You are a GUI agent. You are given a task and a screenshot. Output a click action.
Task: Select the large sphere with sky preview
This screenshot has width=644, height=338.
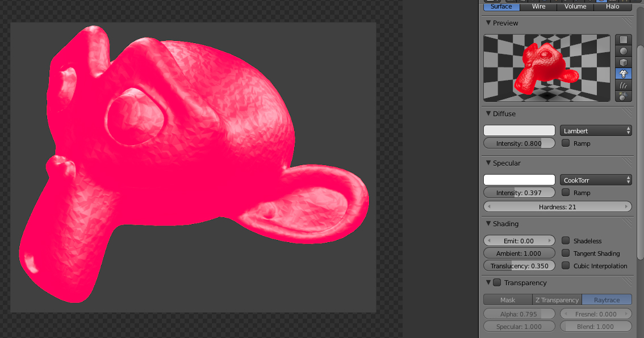tap(624, 96)
